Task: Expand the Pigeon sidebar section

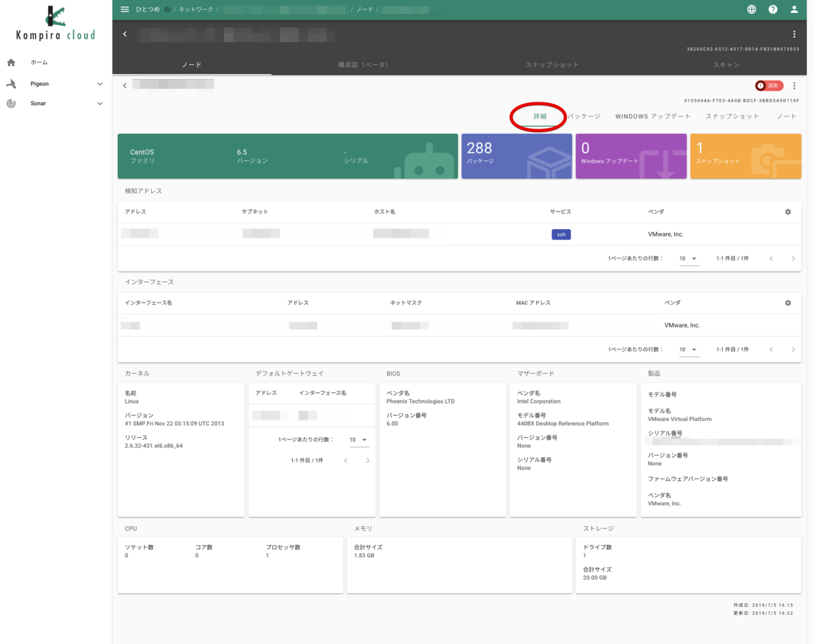Action: click(100, 84)
